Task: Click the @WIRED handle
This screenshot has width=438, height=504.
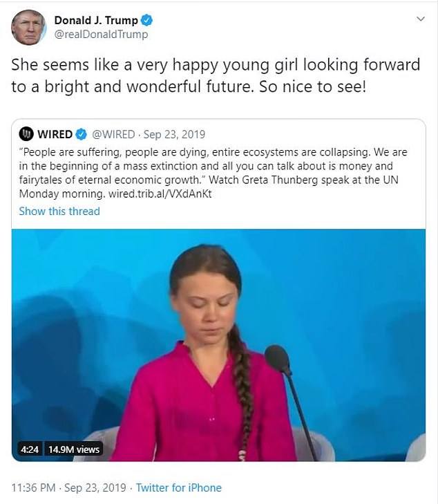Action: pyautogui.click(x=113, y=134)
